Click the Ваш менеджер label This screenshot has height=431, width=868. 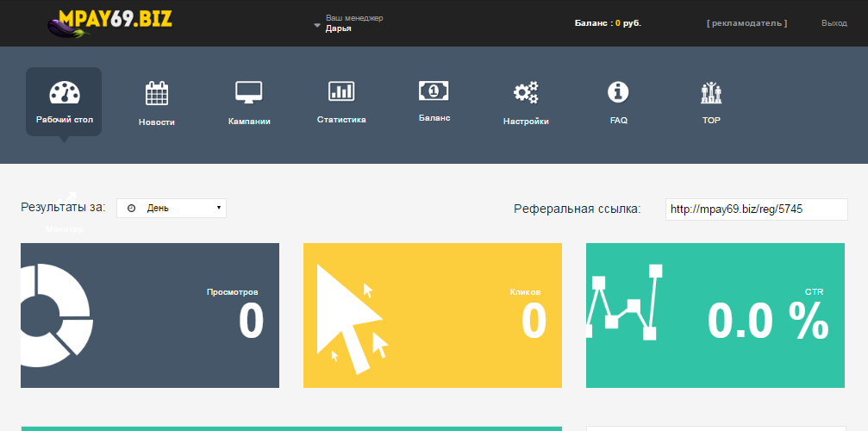(354, 18)
